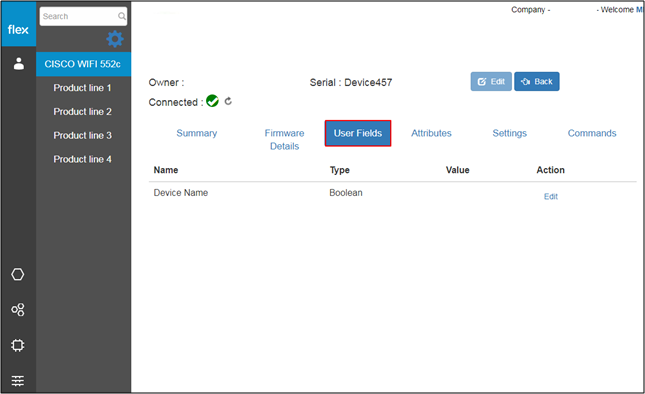The image size is (645, 394).
Task: Refresh the connection status
Action: [228, 101]
